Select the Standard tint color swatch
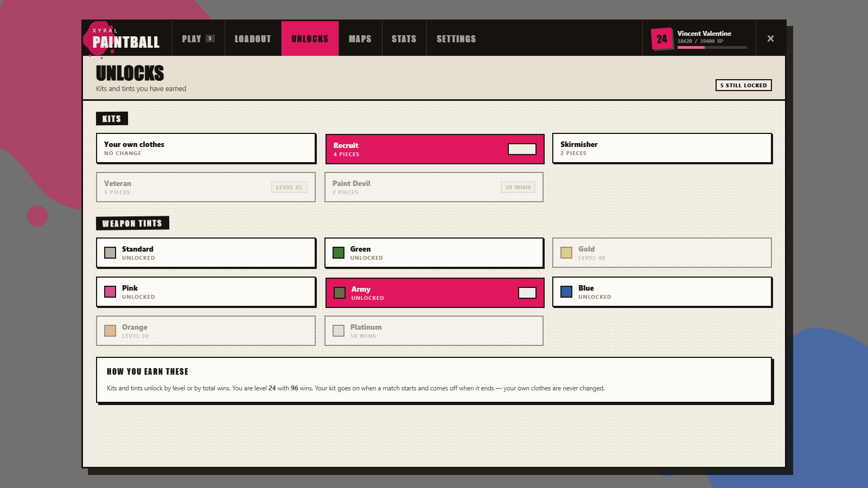This screenshot has width=868, height=488. (110, 253)
